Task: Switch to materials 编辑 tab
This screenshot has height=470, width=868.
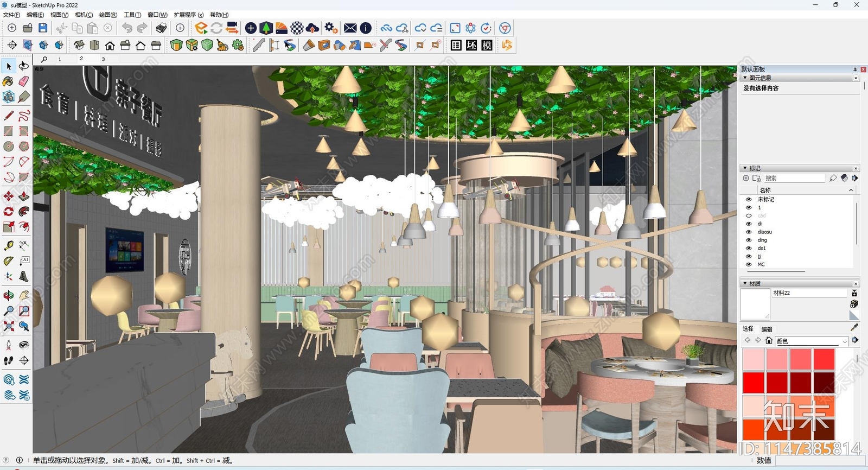Action: (x=767, y=329)
